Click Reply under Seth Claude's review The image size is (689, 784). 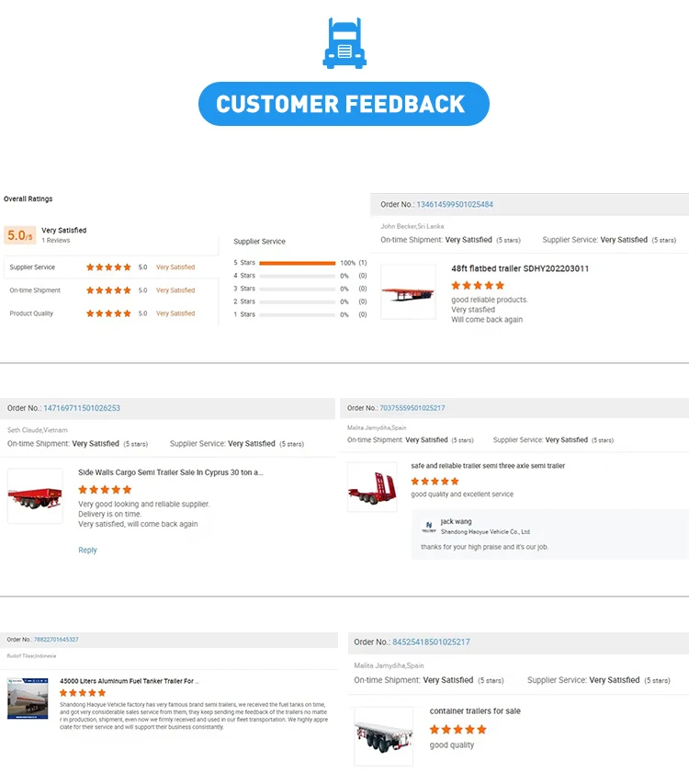pos(87,550)
